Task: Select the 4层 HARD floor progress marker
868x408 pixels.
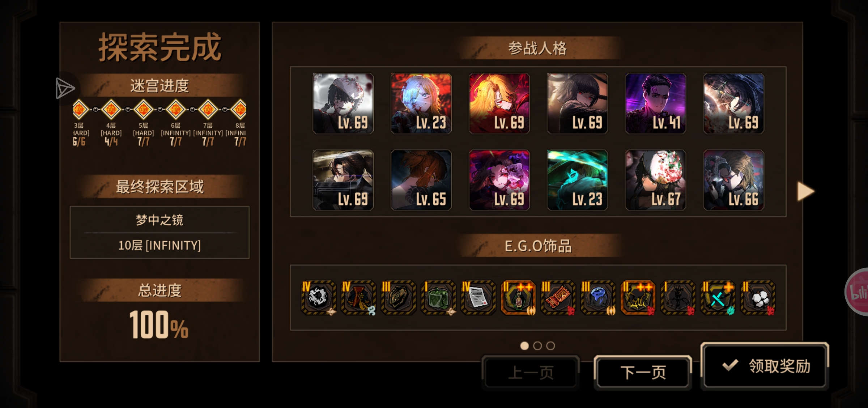Action: coord(111,109)
